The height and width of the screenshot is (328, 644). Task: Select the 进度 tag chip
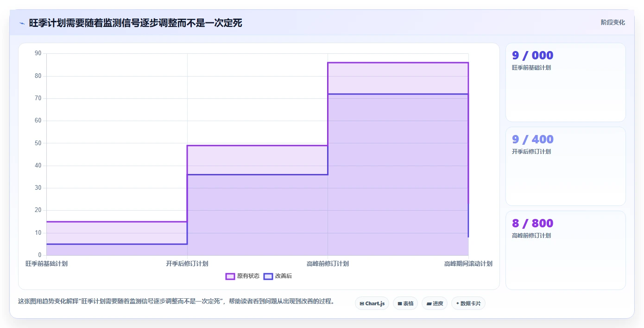click(435, 303)
